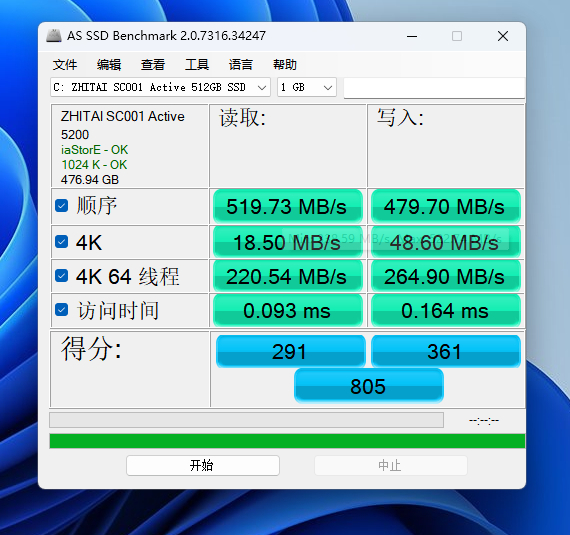Minimize the AS SSD Benchmark window
Screen dimensions: 570x535
point(412,36)
